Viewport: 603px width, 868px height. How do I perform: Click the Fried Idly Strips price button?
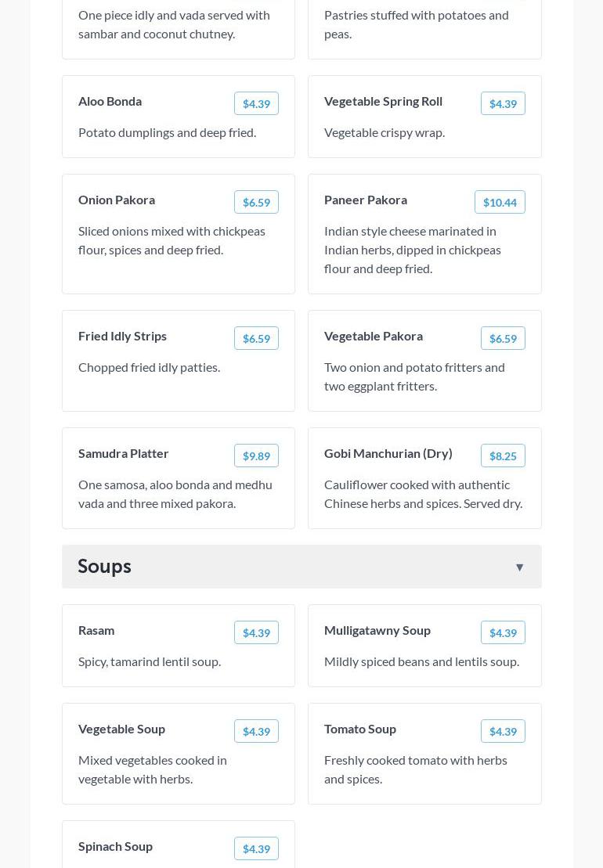click(x=256, y=339)
